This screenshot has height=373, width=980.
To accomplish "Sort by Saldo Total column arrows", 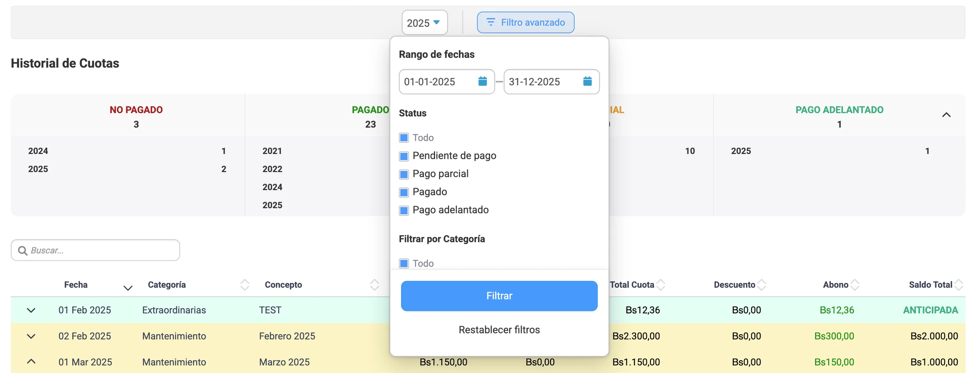I will coord(959,285).
